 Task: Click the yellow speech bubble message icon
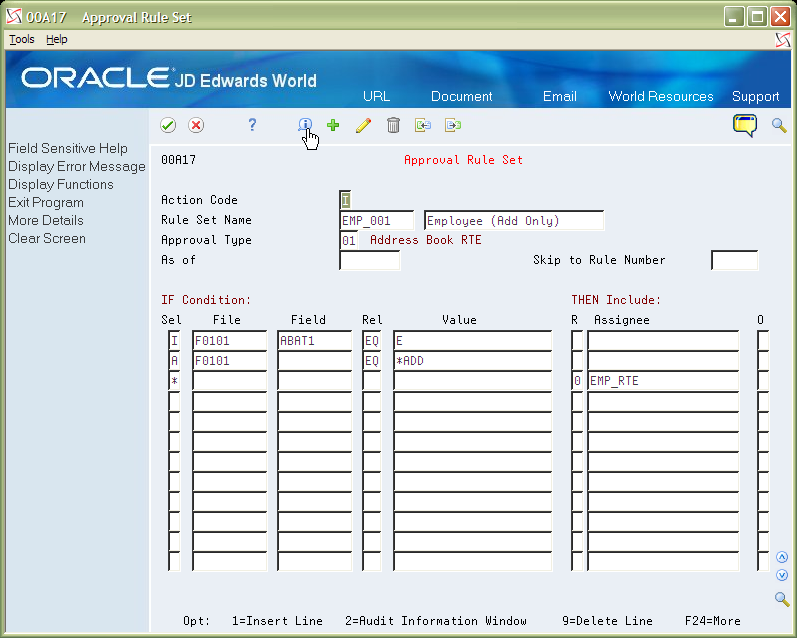coord(745,125)
